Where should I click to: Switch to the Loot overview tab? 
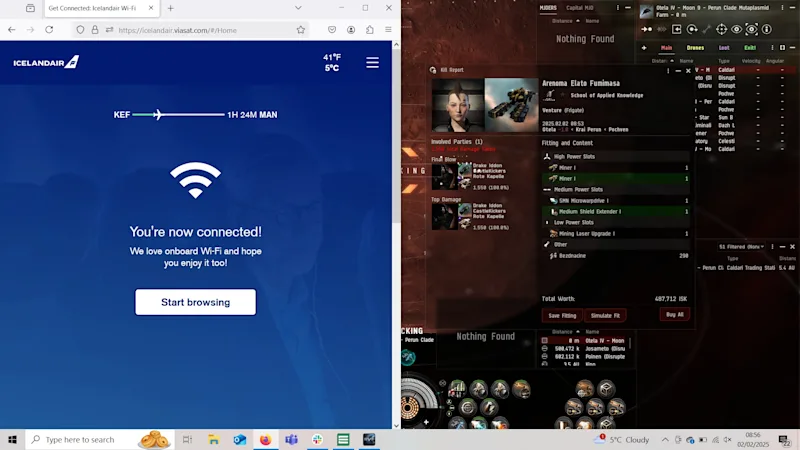point(724,48)
